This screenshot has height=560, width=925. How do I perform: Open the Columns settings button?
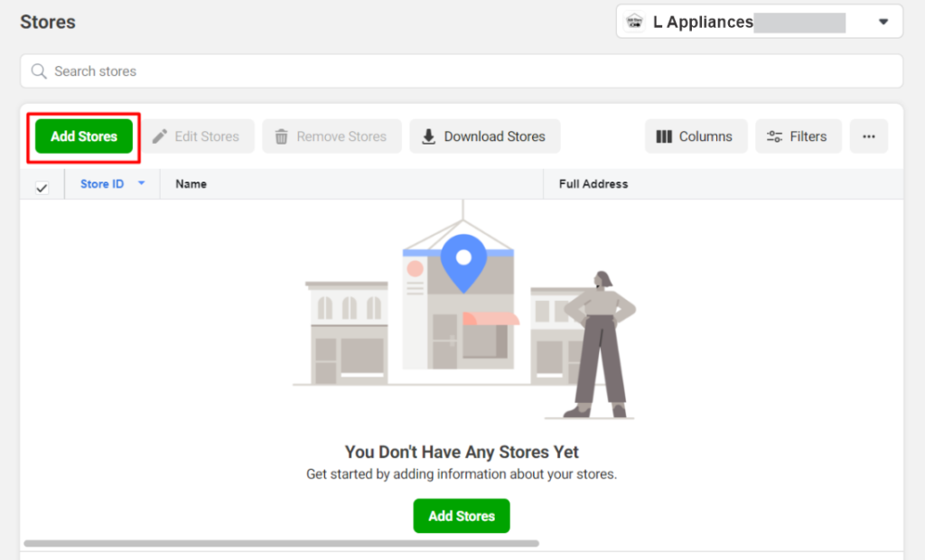696,136
